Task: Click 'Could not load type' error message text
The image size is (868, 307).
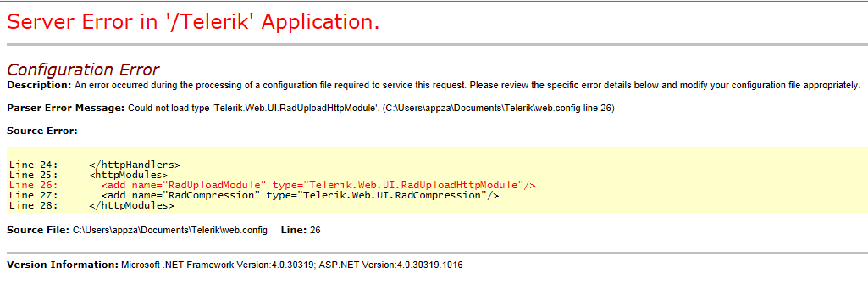Action: pos(371,108)
